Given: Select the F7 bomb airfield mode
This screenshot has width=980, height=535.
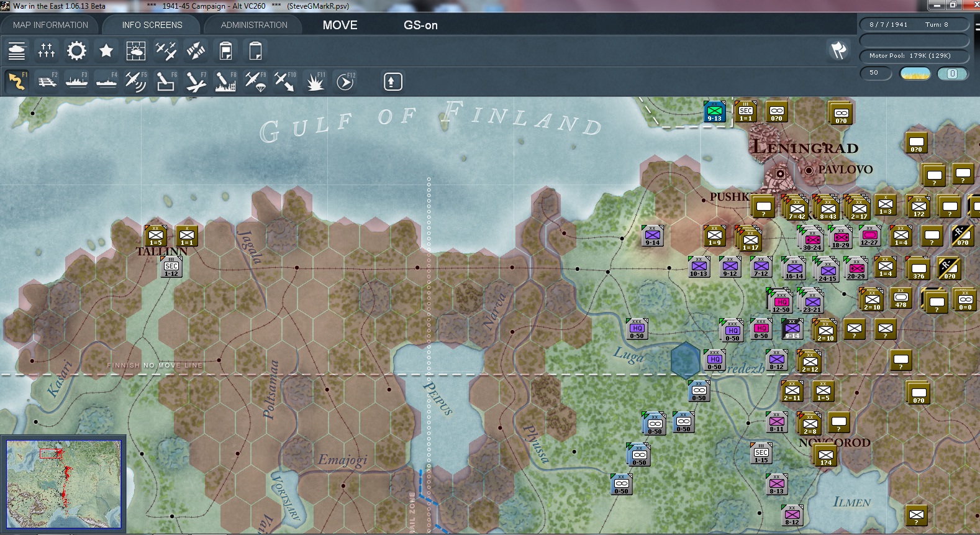Looking at the screenshot, I should [196, 81].
